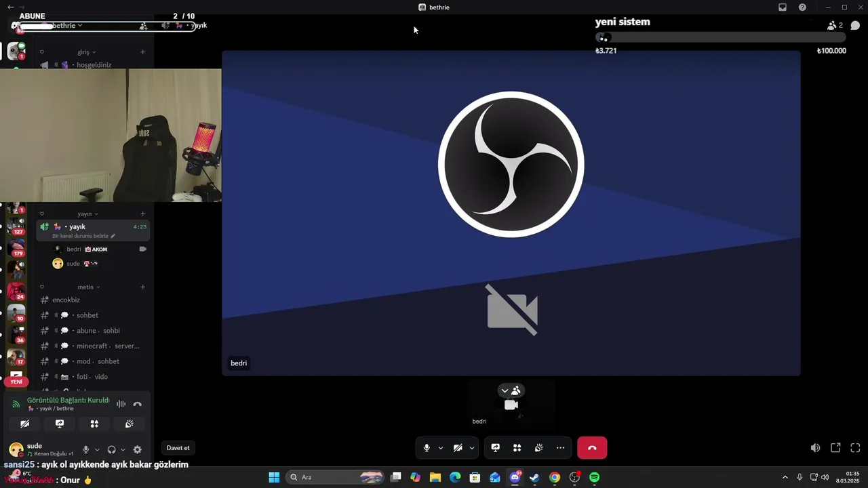Open server icon with 179 badge
This screenshot has width=868, height=488.
pyautogui.click(x=16, y=247)
